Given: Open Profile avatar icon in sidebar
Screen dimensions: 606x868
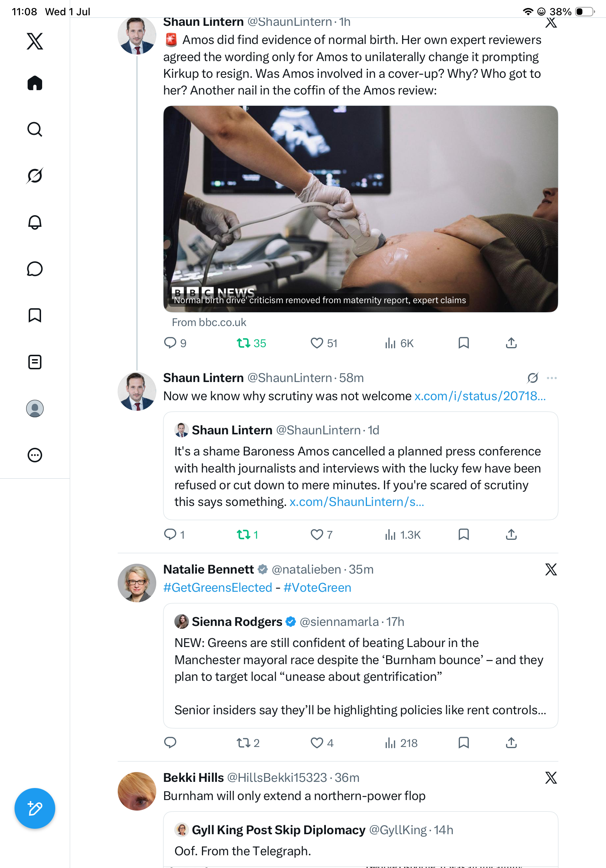Looking at the screenshot, I should [x=35, y=409].
